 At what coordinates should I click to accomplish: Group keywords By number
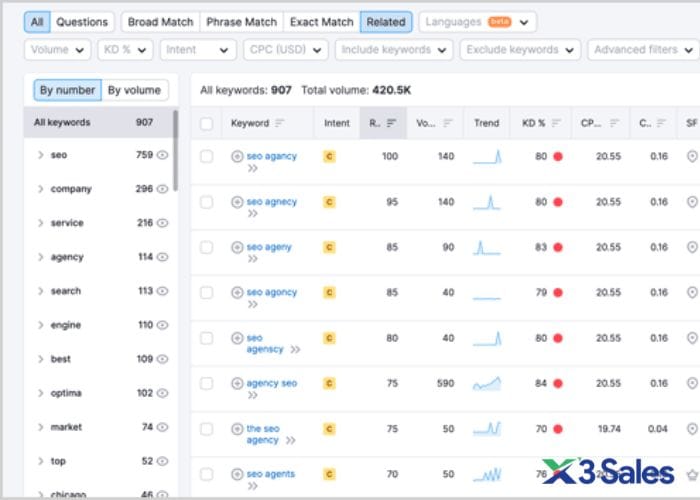coord(68,90)
